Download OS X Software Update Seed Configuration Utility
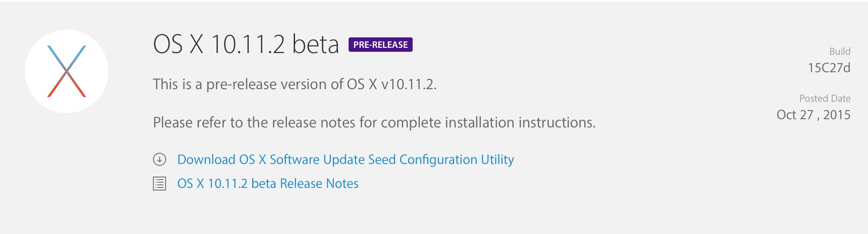Image resolution: width=868 pixels, height=234 pixels. pos(346,160)
